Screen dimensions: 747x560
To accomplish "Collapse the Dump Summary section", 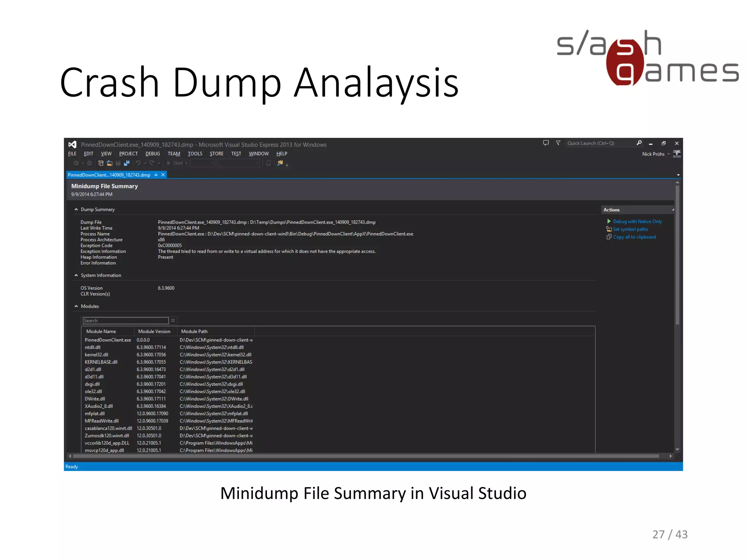I will tap(76, 209).
